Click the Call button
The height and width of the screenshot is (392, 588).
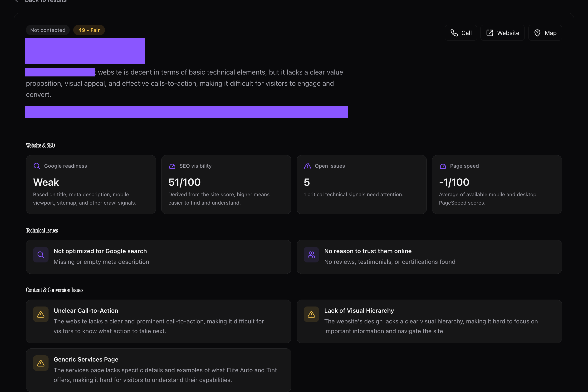point(461,33)
